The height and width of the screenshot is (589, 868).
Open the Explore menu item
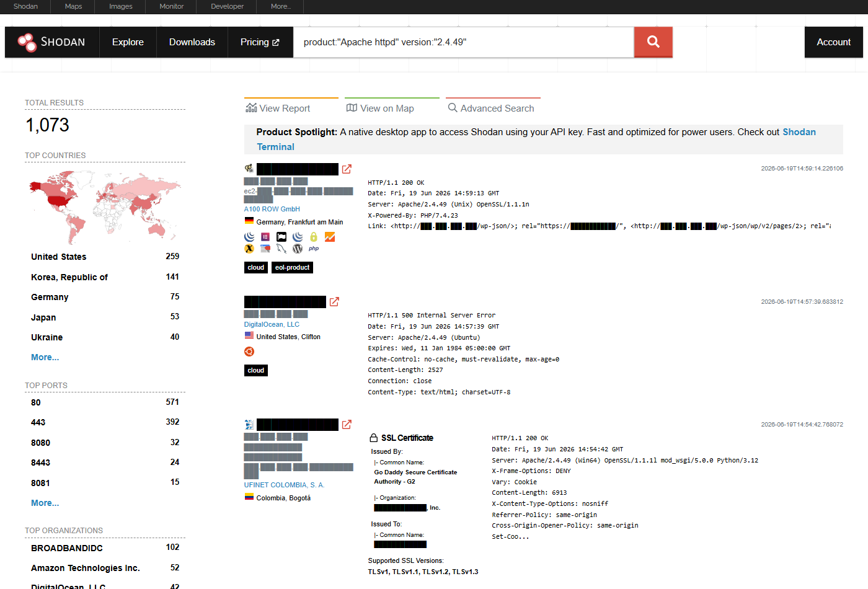click(128, 42)
